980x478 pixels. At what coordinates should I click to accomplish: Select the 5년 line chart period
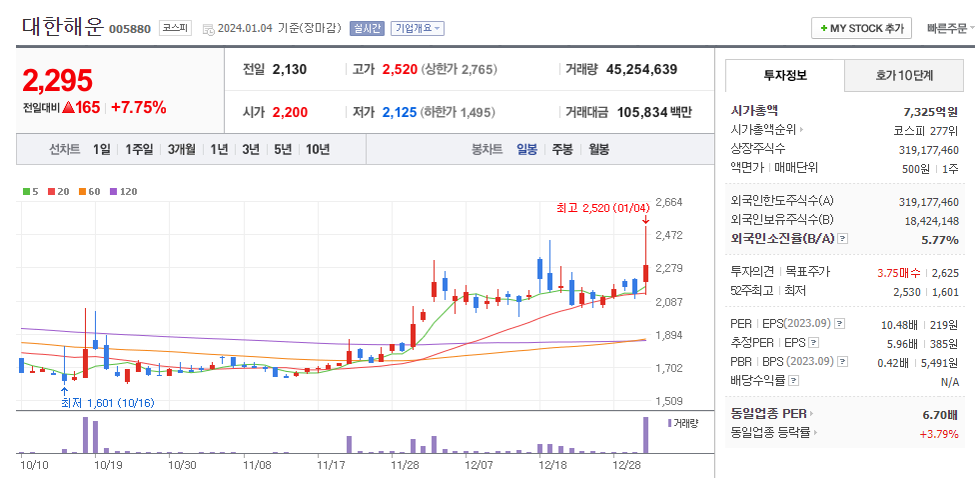(283, 150)
